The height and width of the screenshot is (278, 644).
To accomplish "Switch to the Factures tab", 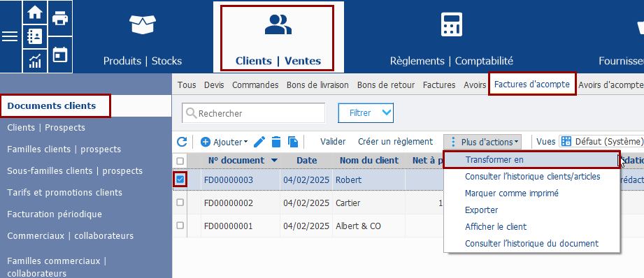I will tap(439, 85).
